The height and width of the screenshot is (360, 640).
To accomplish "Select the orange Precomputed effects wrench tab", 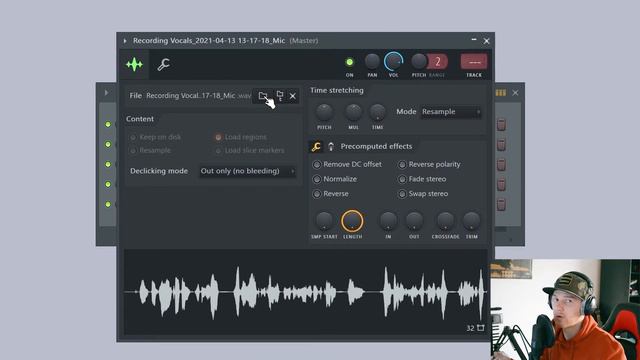I will (x=316, y=147).
